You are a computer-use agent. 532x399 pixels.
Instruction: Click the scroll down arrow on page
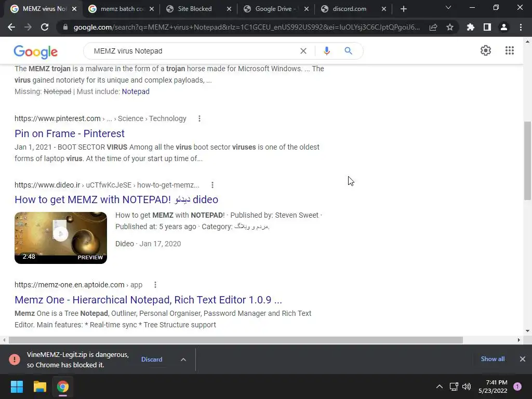(x=527, y=331)
